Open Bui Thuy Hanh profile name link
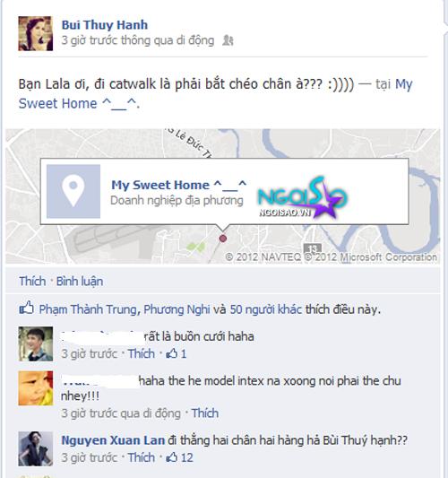448x478 pixels. click(105, 25)
